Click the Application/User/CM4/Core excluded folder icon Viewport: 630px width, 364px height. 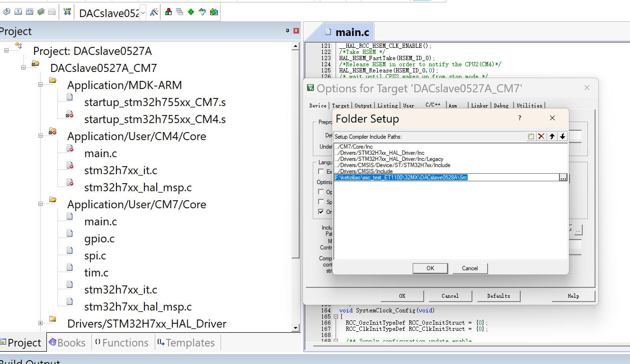53,131
